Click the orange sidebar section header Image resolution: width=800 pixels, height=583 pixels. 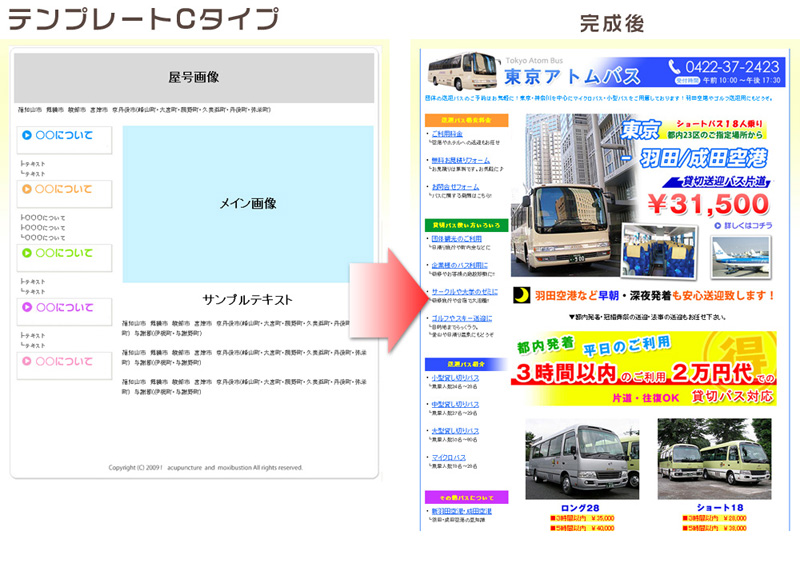pyautogui.click(x=466, y=120)
